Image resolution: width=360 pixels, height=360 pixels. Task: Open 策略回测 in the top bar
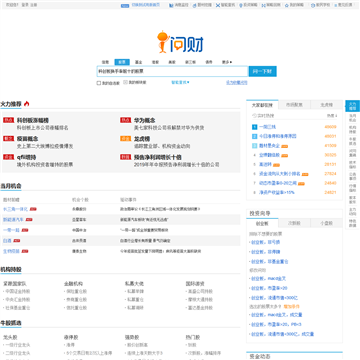pyautogui.click(x=271, y=5)
